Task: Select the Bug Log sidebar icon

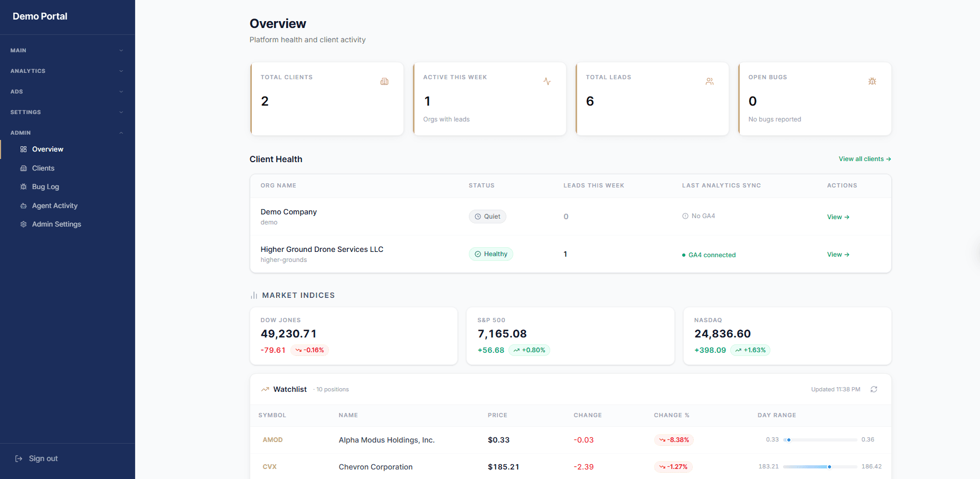Action: [x=23, y=186]
